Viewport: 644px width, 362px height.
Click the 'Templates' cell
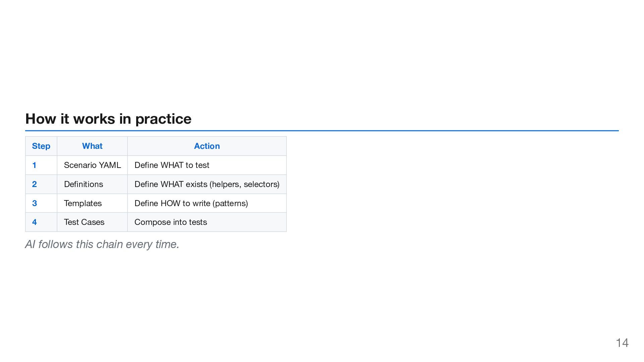(x=83, y=203)
